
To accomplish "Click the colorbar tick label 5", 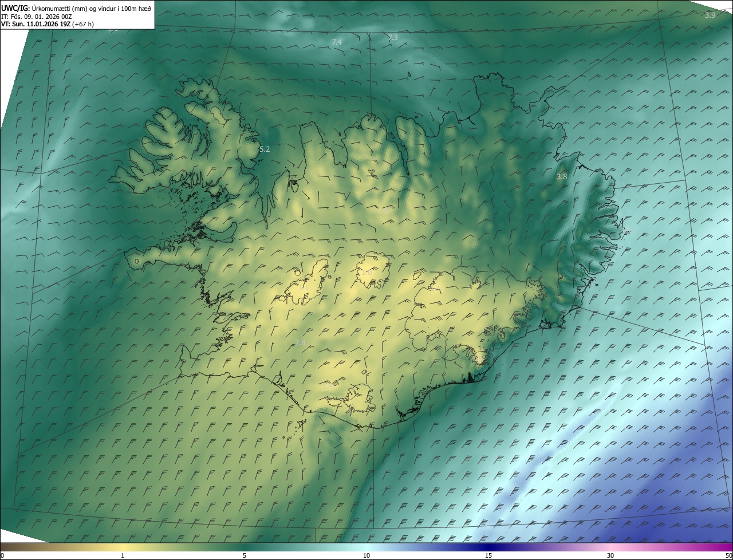I will [x=245, y=555].
